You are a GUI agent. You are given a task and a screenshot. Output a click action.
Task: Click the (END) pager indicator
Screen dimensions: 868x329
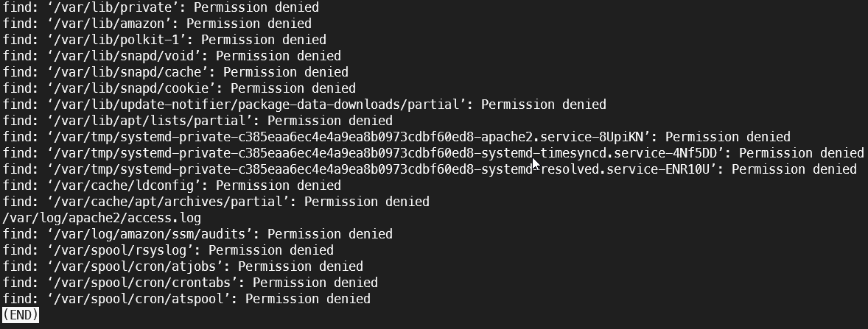[21, 314]
